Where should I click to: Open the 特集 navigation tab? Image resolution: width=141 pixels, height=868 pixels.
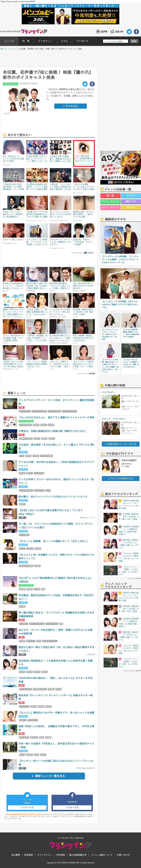click(x=26, y=41)
